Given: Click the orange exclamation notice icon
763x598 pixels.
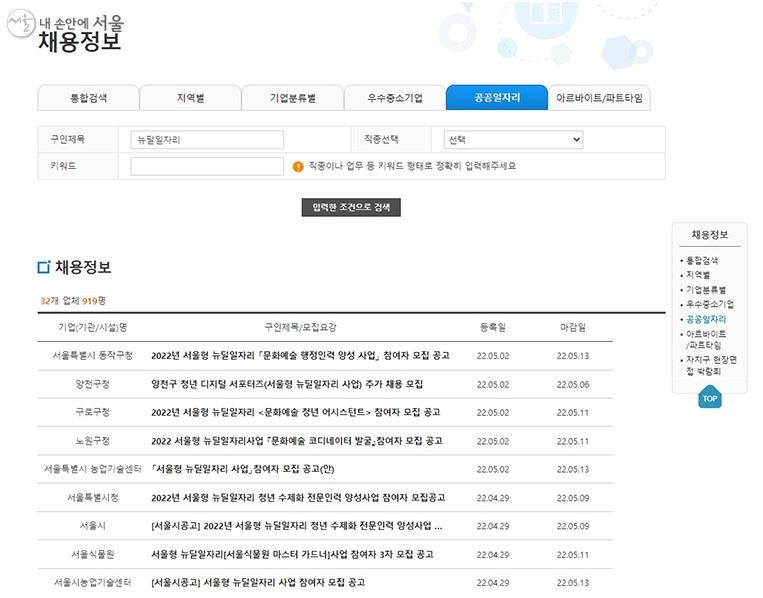Looking at the screenshot, I should (298, 166).
